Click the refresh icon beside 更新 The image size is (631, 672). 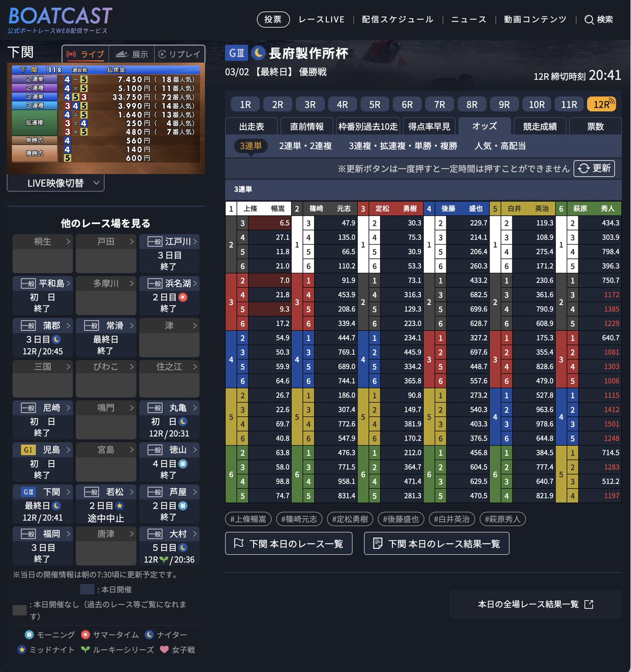[583, 169]
